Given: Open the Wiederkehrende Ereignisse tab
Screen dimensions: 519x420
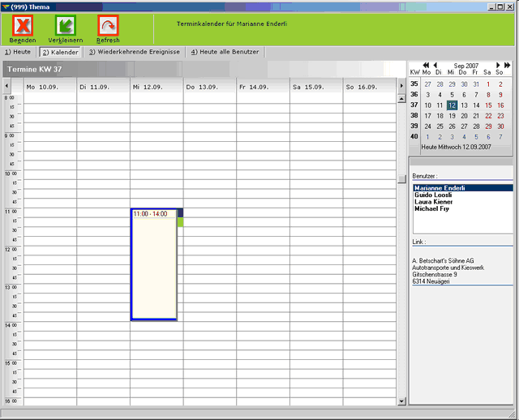Looking at the screenshot, I should 135,52.
